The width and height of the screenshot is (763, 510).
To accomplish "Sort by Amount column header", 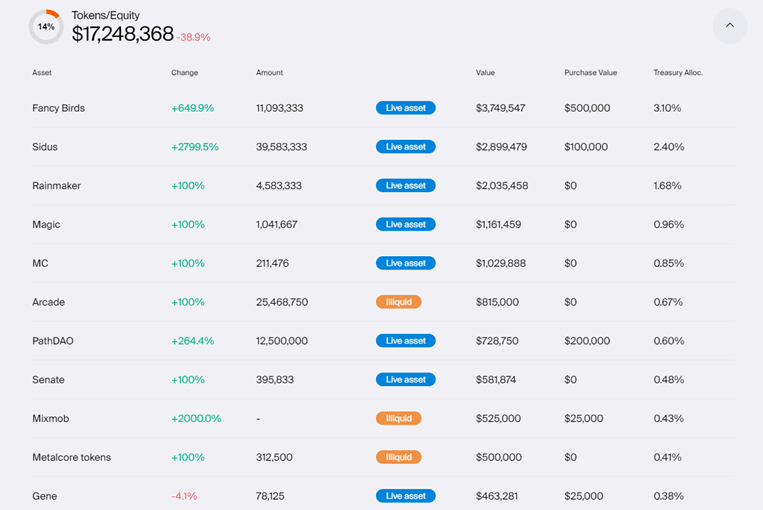I will pyautogui.click(x=269, y=73).
